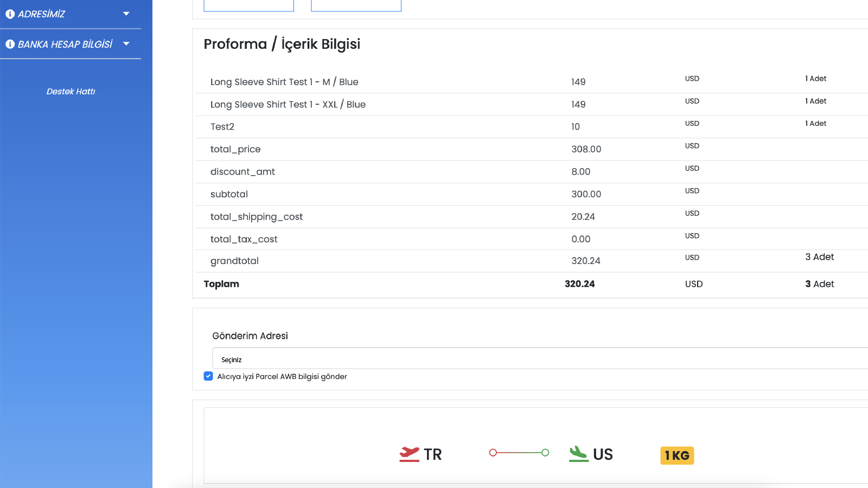Click the 320.24 grandtotal value
The image size is (868, 488).
(586, 261)
